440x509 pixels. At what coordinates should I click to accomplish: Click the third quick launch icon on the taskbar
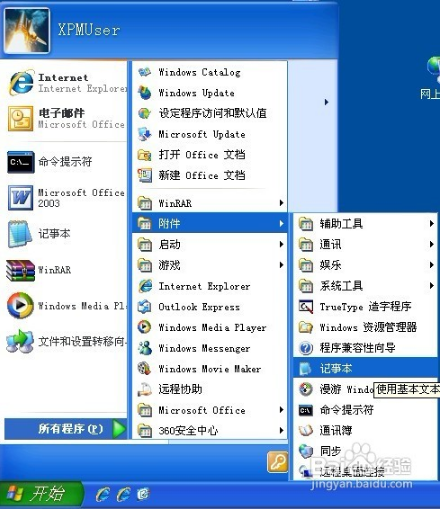[x=143, y=494]
